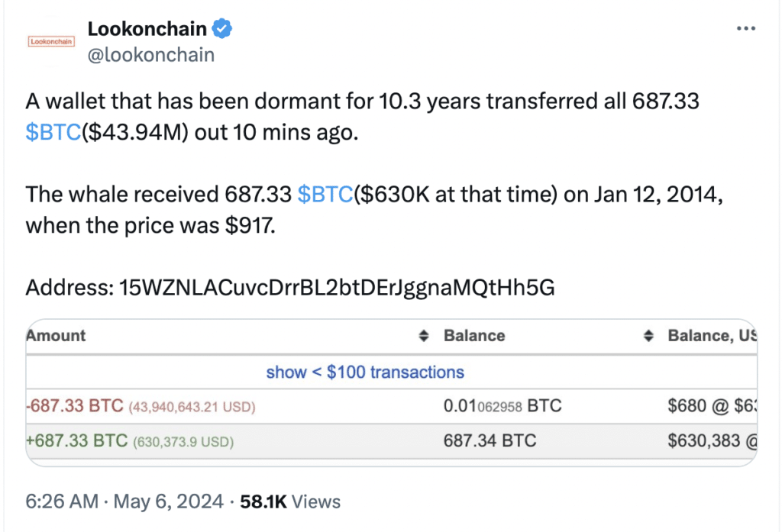Viewport: 782px width, 532px height.
Task: Click the 687.34 BTC balance value
Action: point(490,440)
